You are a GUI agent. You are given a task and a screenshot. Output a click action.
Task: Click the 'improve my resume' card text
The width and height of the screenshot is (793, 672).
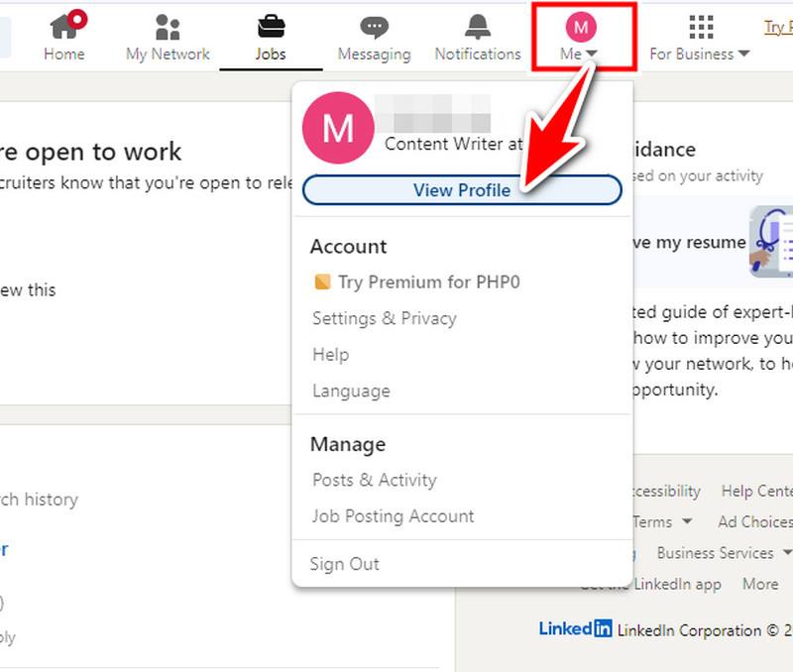click(x=689, y=242)
